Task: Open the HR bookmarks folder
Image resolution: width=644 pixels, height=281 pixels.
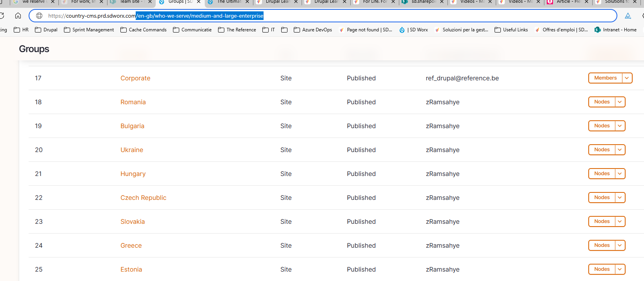Action: coord(21,30)
